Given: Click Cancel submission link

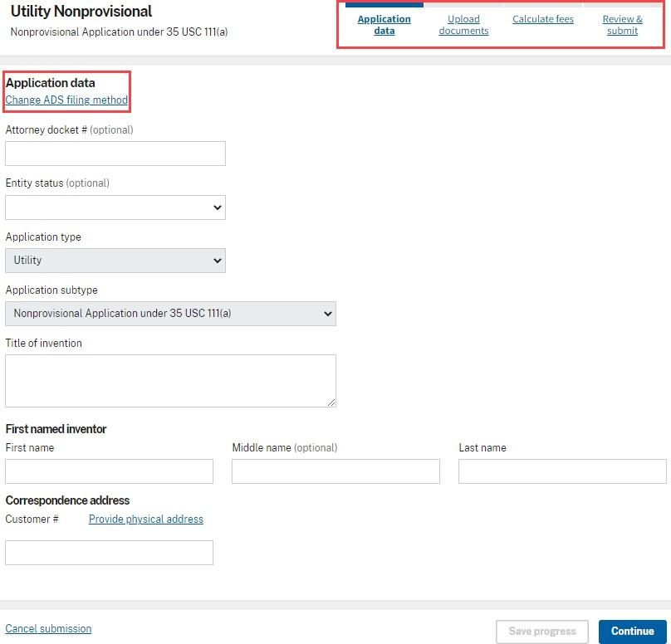Looking at the screenshot, I should coord(48,628).
